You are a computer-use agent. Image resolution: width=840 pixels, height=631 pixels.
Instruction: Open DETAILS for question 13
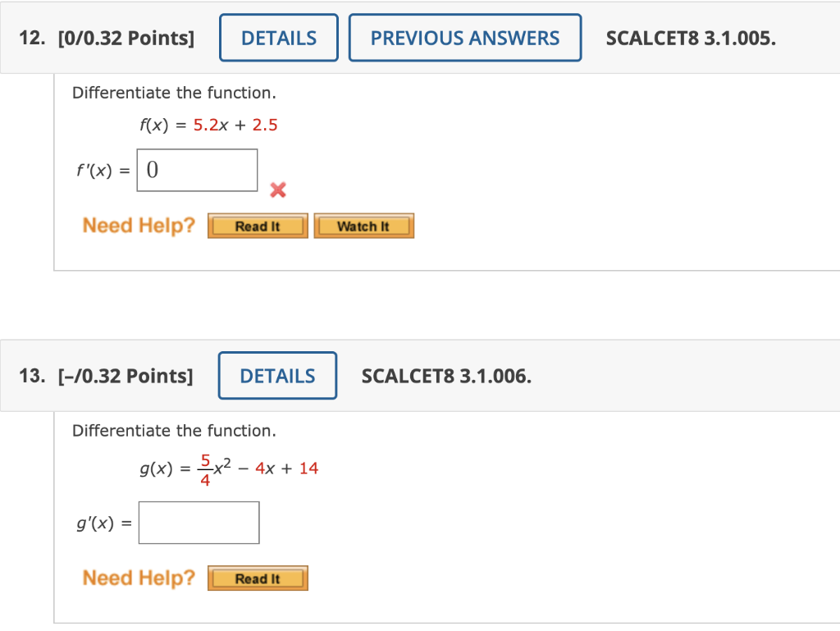pyautogui.click(x=277, y=375)
